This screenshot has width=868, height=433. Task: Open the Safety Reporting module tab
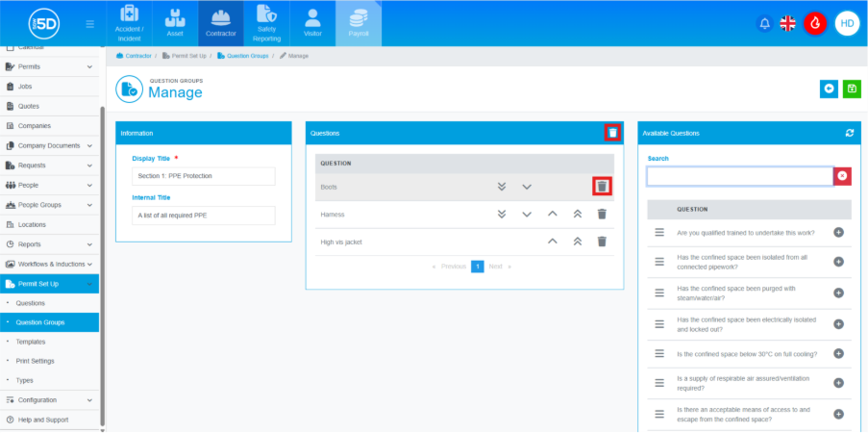tap(267, 24)
